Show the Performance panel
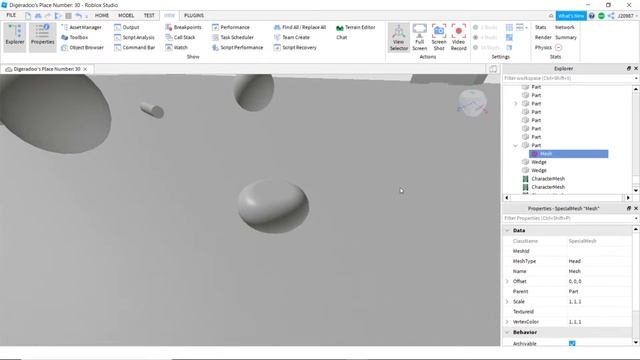Image resolution: width=640 pixels, height=360 pixels. coord(231,27)
